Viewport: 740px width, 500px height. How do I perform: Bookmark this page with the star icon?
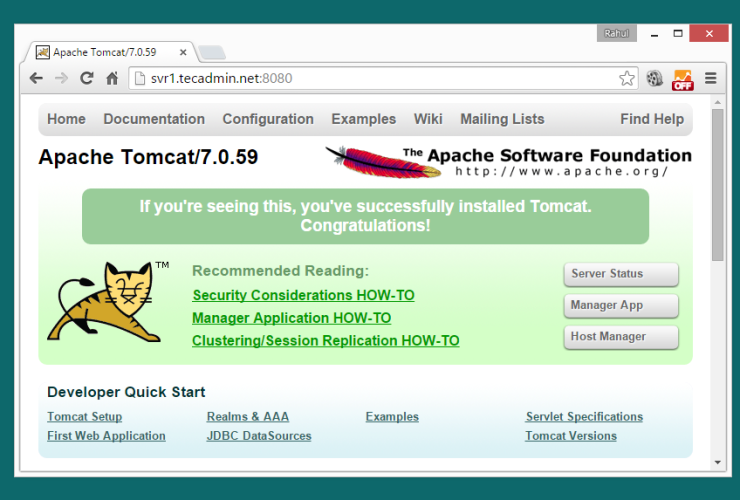point(626,78)
